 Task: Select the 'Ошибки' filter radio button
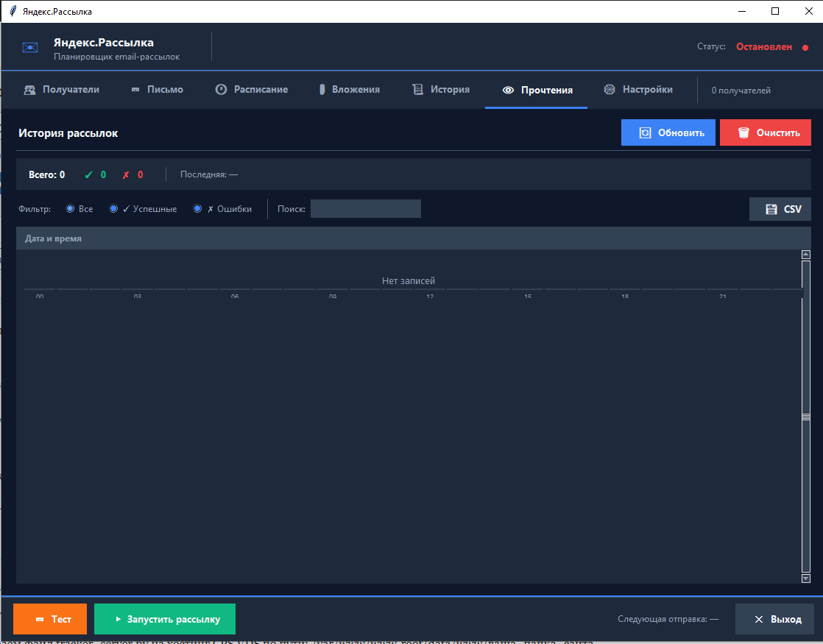pyautogui.click(x=198, y=209)
